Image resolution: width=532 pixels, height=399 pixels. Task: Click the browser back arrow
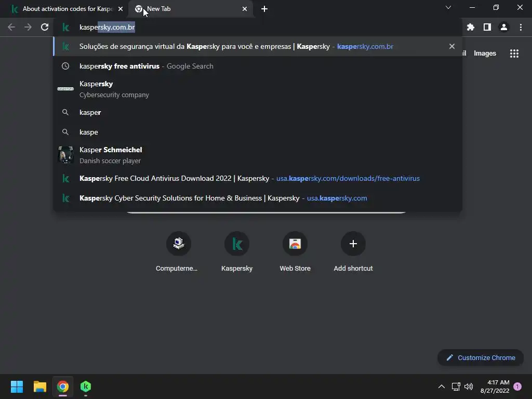(x=11, y=27)
